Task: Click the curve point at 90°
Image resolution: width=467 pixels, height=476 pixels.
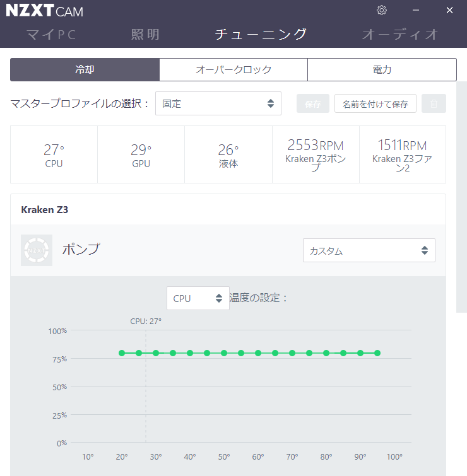Action: [360, 353]
